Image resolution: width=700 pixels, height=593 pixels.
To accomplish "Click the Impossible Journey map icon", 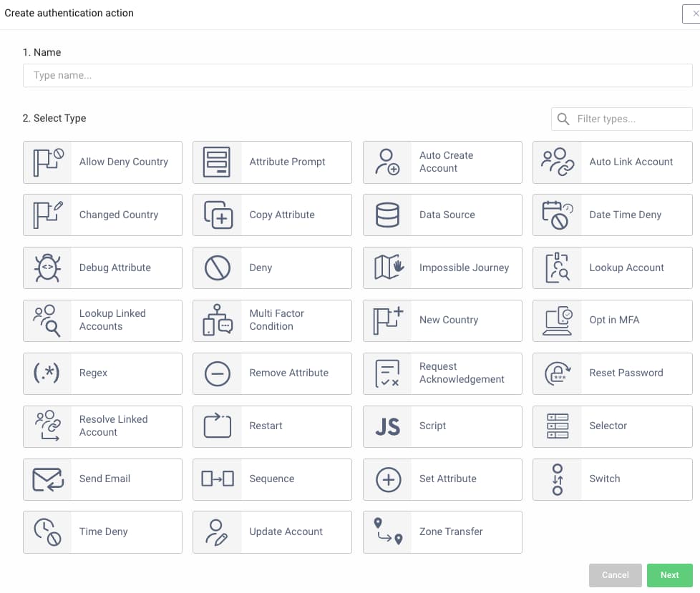I will click(x=388, y=268).
